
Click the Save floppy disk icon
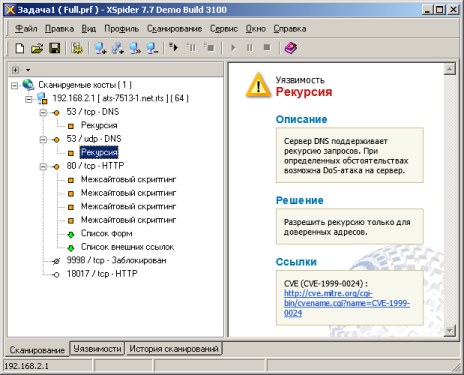coord(55,48)
